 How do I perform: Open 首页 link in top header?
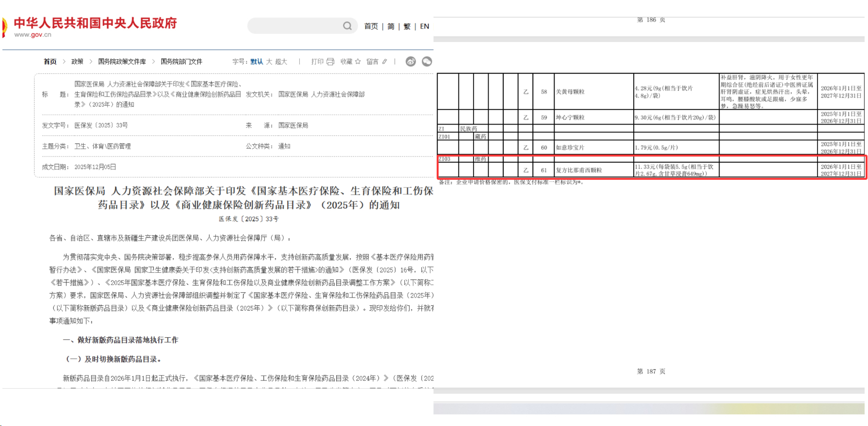[x=371, y=26]
